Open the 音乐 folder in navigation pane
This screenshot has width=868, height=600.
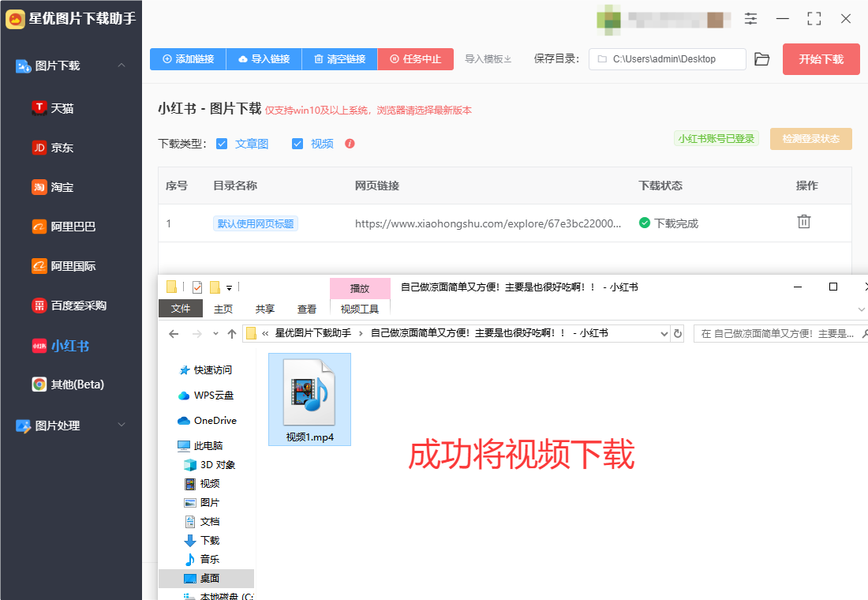point(202,559)
